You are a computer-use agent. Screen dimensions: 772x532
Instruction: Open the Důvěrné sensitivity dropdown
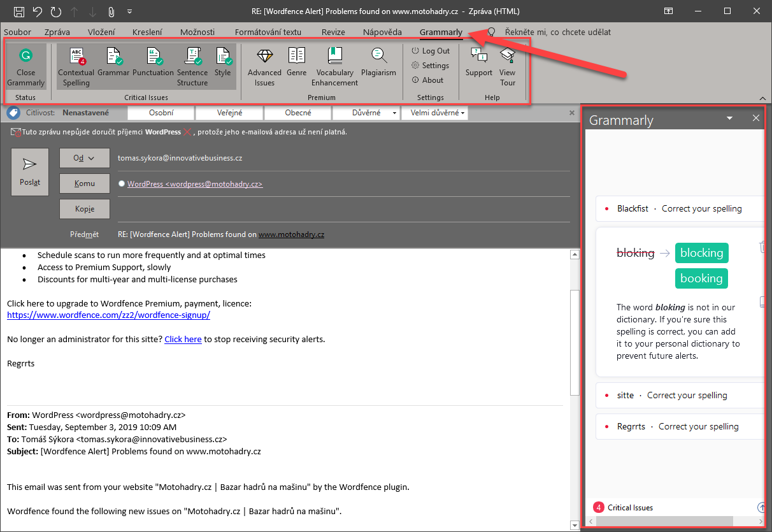tap(366, 113)
